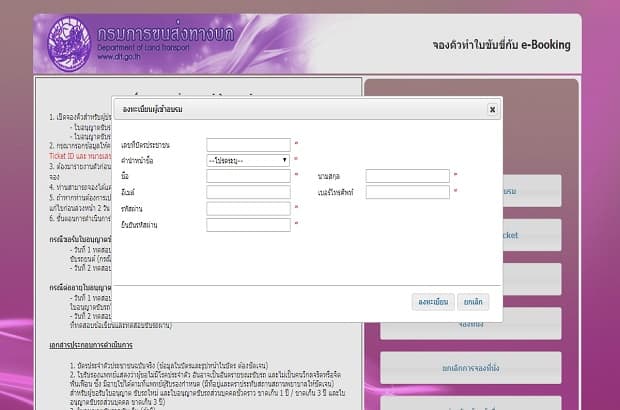
Task: Close the registration dialog with the X
Action: click(x=492, y=110)
